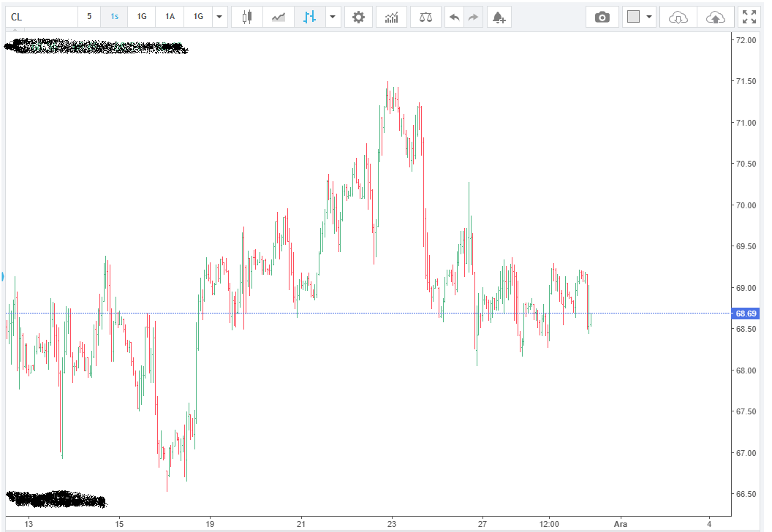Select the candlestick chart style icon

[247, 17]
